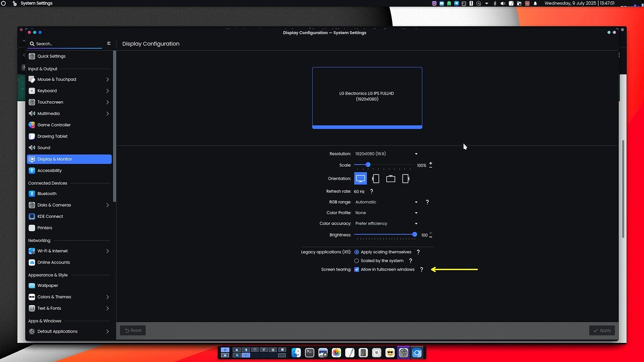Open the hamburger menu beside the search field
644x362 pixels.
(109, 43)
